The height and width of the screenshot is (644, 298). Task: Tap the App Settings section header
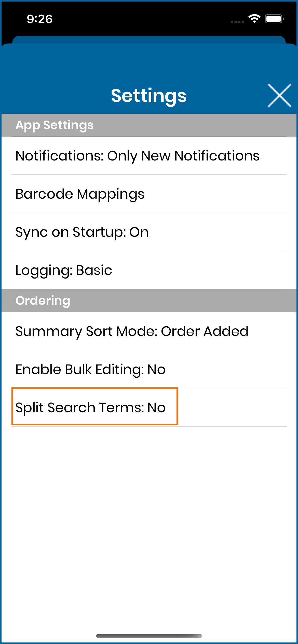[x=149, y=125]
